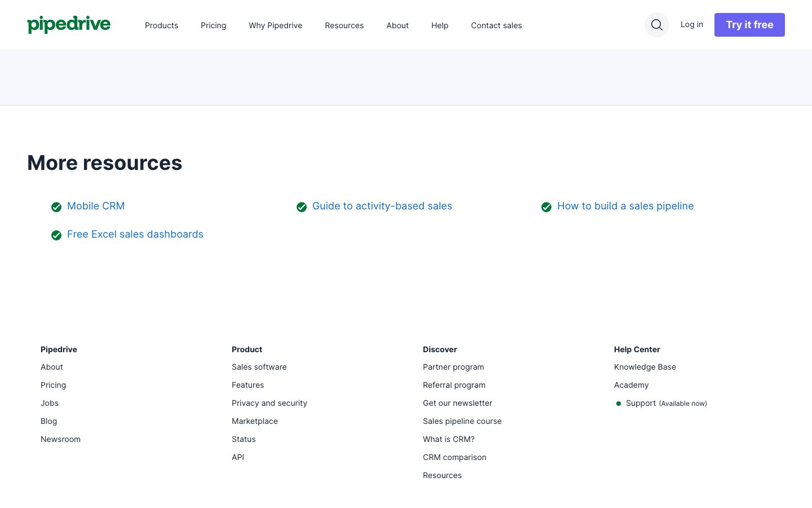Click the Pipedrive logo
The width and height of the screenshot is (812, 508).
point(69,24)
